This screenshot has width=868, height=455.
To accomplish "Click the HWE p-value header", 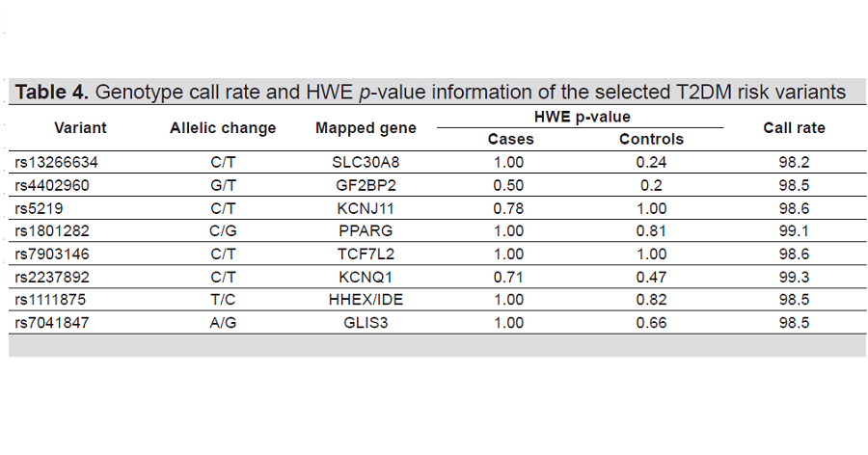I will point(582,117).
